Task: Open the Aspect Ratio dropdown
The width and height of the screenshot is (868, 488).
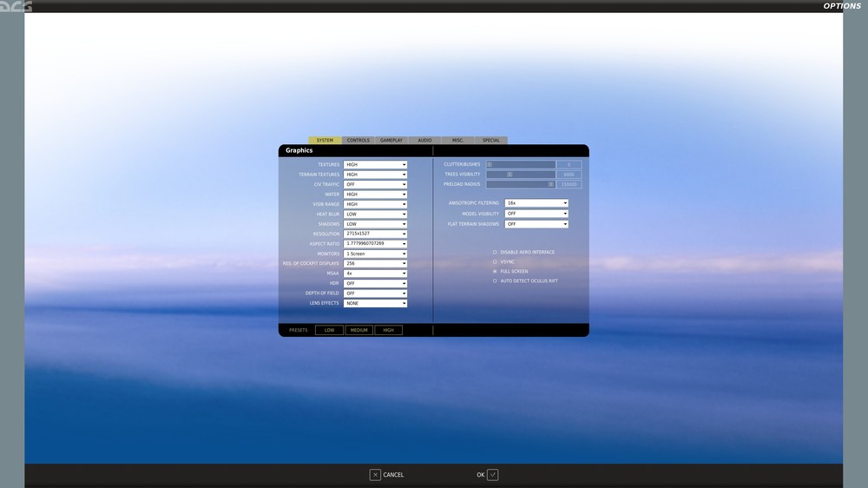Action: coord(375,244)
